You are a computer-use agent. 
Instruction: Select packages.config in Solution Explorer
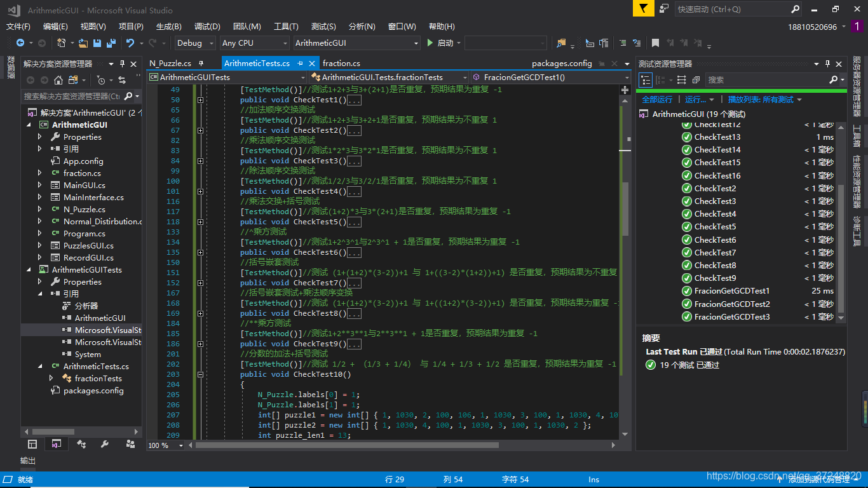(x=93, y=391)
